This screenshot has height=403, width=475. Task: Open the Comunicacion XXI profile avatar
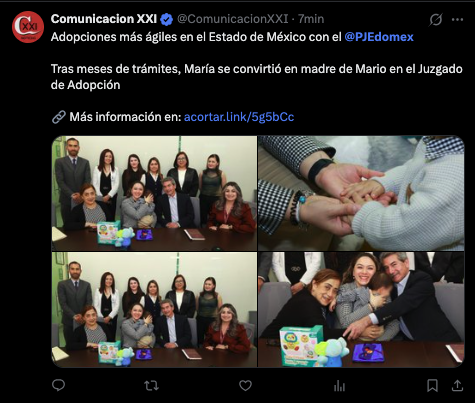[x=28, y=27]
